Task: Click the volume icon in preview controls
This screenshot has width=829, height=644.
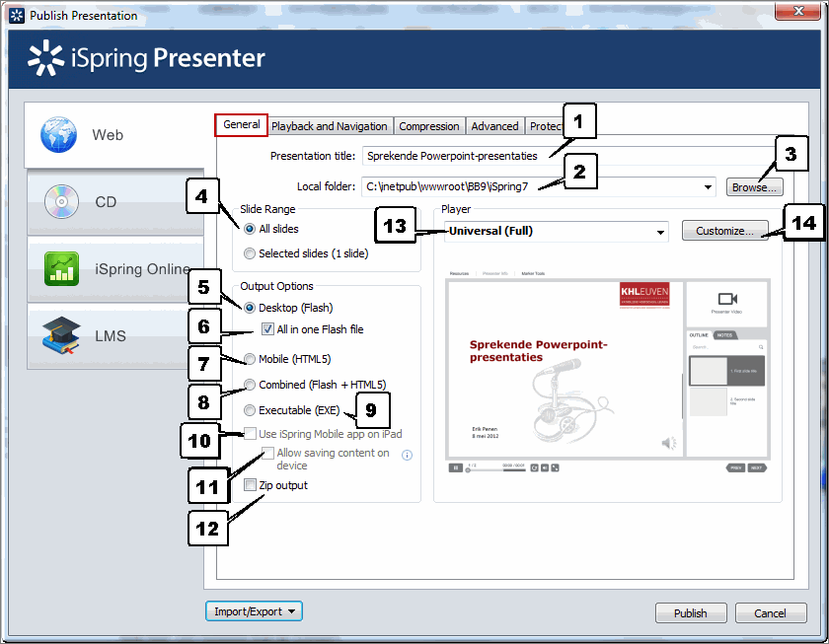Action: click(x=545, y=467)
